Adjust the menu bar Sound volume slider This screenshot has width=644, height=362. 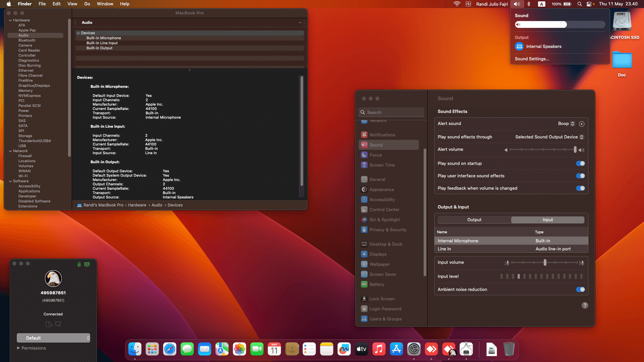[560, 24]
